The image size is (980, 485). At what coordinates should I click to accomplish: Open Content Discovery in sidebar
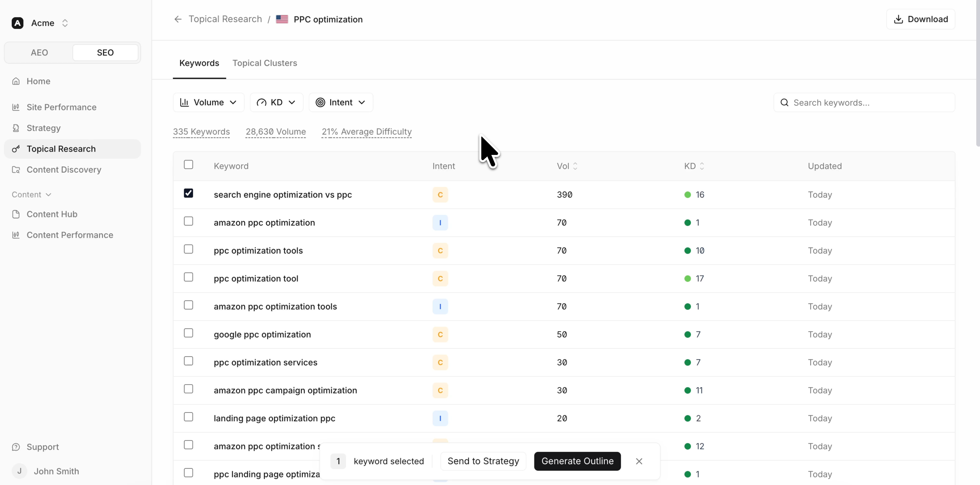[72, 169]
